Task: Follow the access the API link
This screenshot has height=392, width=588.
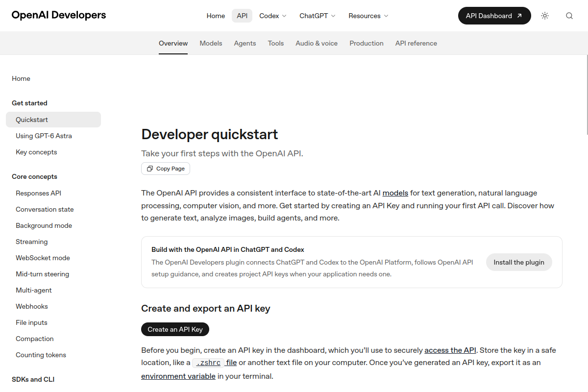Action: pos(450,350)
